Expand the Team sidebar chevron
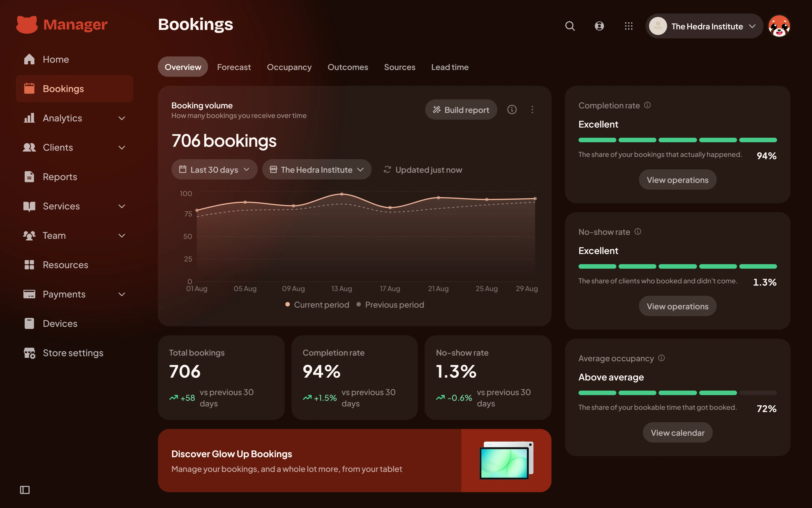The width and height of the screenshot is (812, 508). (122, 236)
